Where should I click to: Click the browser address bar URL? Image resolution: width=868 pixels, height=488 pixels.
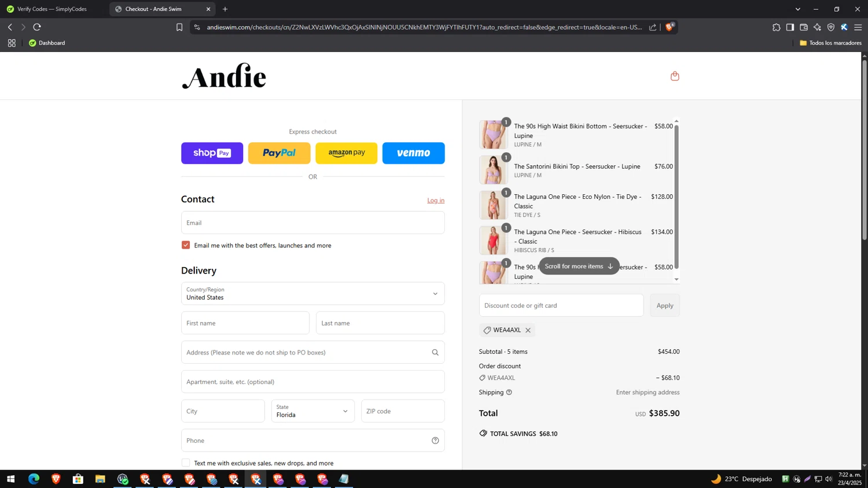(424, 27)
